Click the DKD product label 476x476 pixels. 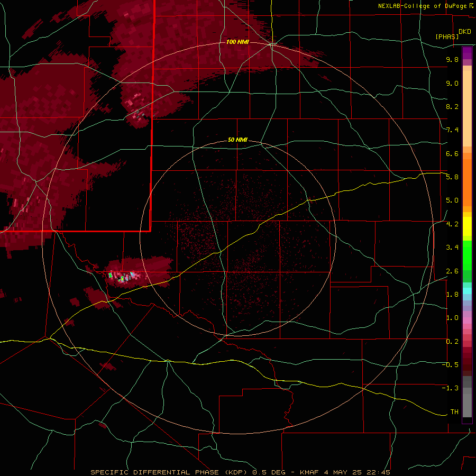coord(465,32)
